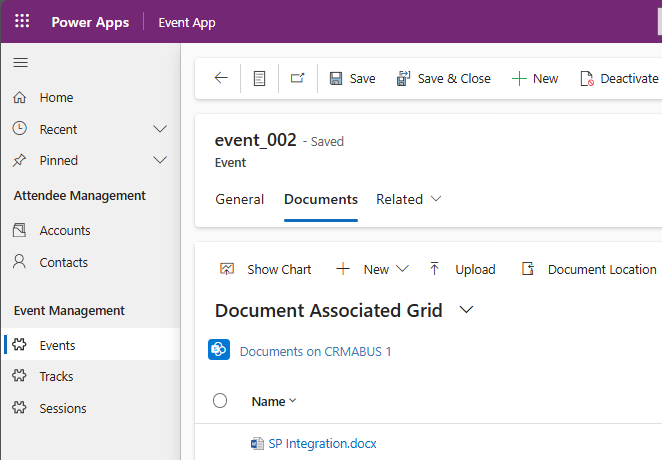Click the Sessions puzzle icon
The width and height of the screenshot is (662, 460).
[19, 407]
